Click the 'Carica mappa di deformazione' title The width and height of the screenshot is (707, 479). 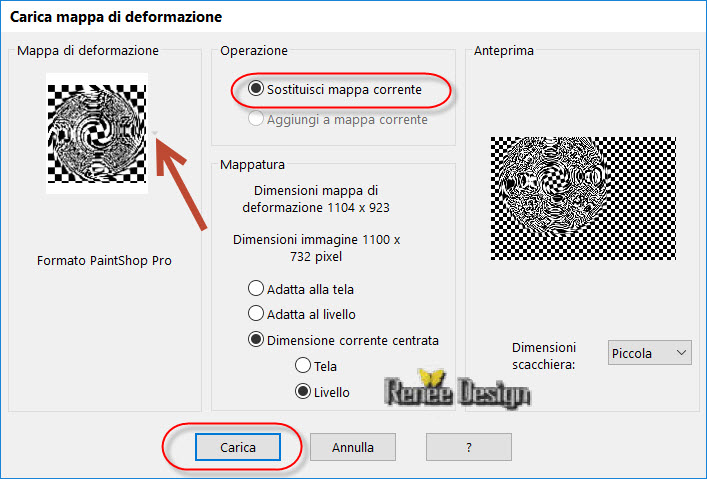116,17
